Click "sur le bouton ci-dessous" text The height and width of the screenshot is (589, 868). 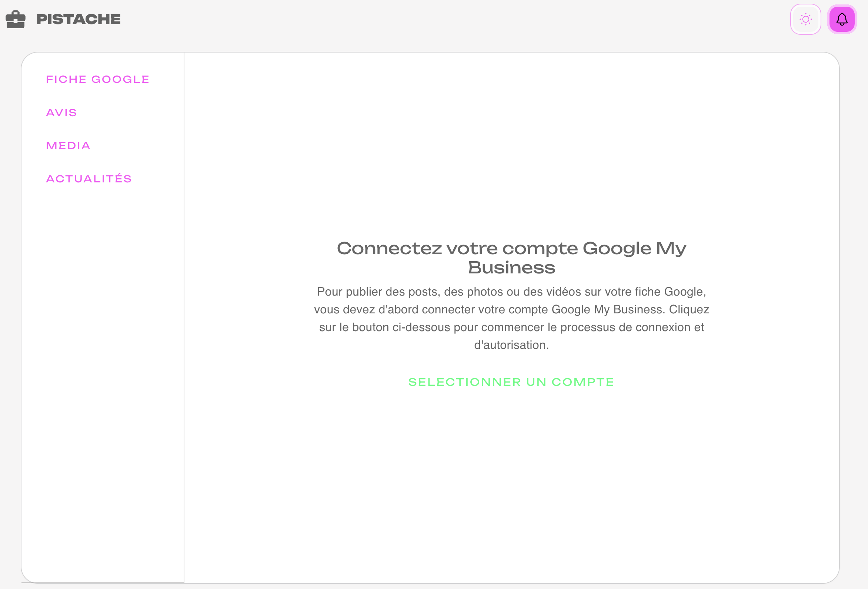(x=384, y=327)
